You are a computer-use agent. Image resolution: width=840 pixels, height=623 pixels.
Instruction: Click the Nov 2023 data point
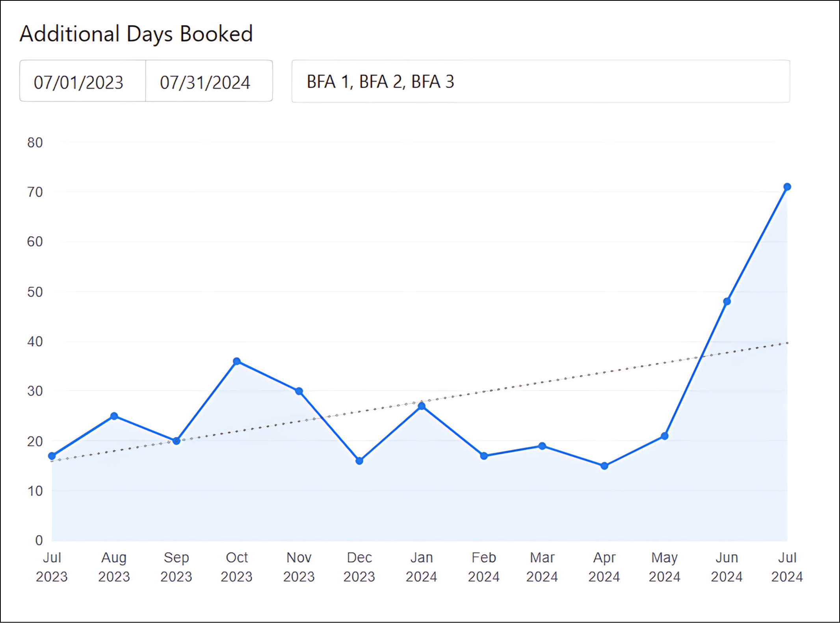tap(299, 391)
